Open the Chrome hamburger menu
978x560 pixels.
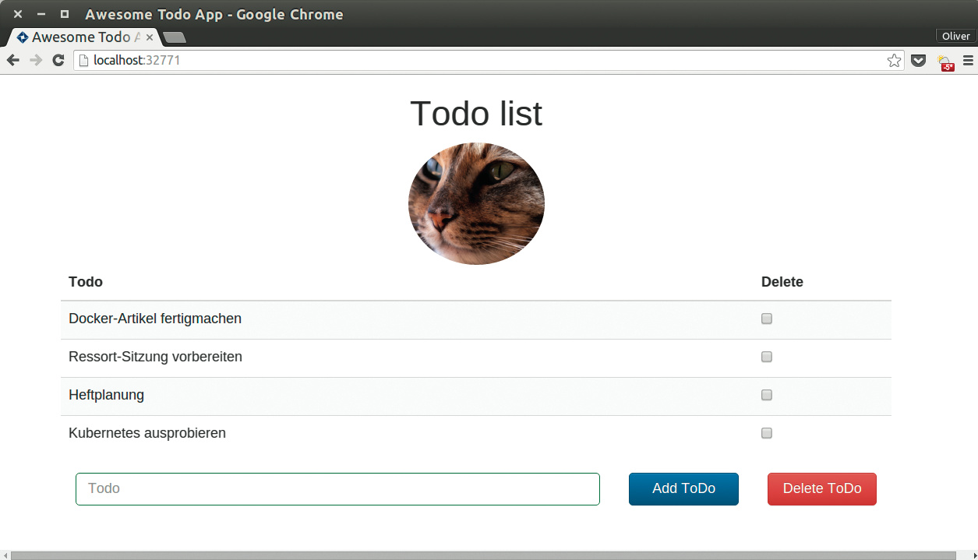(x=968, y=60)
